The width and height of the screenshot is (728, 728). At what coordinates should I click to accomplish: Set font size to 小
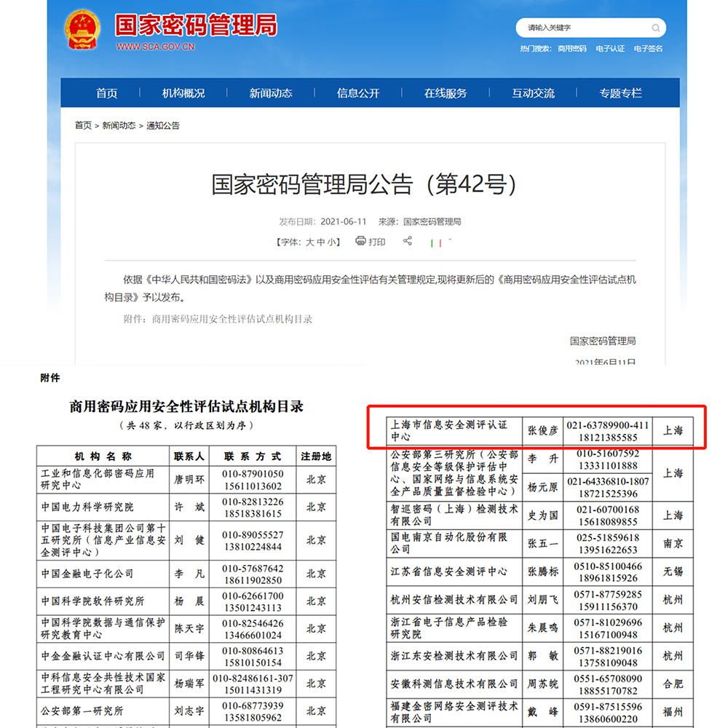[332, 242]
